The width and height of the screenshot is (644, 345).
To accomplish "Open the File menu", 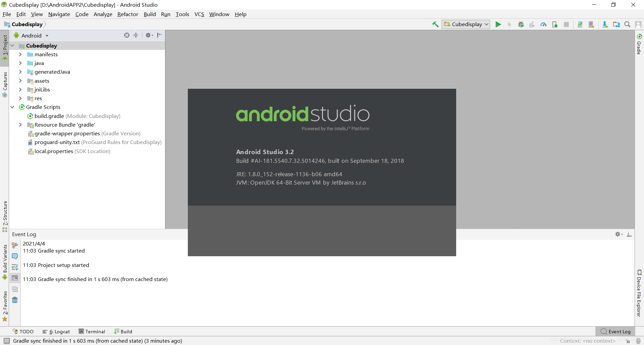I will tap(7, 14).
